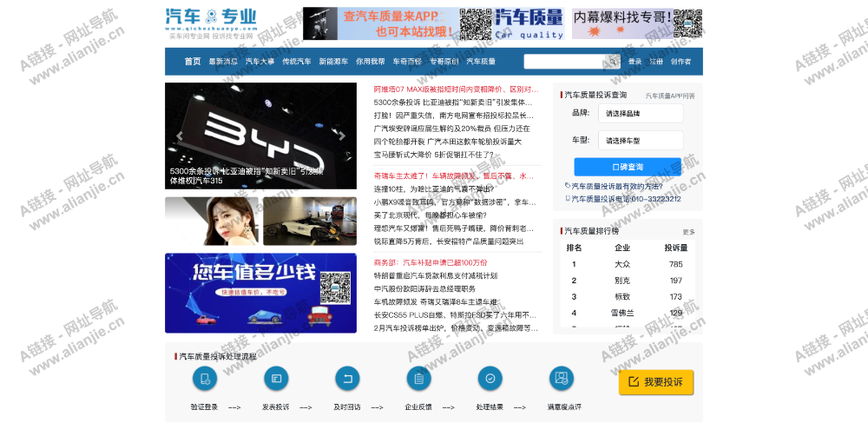
Task: Open 传统汽车 navigation item
Action: tap(297, 62)
